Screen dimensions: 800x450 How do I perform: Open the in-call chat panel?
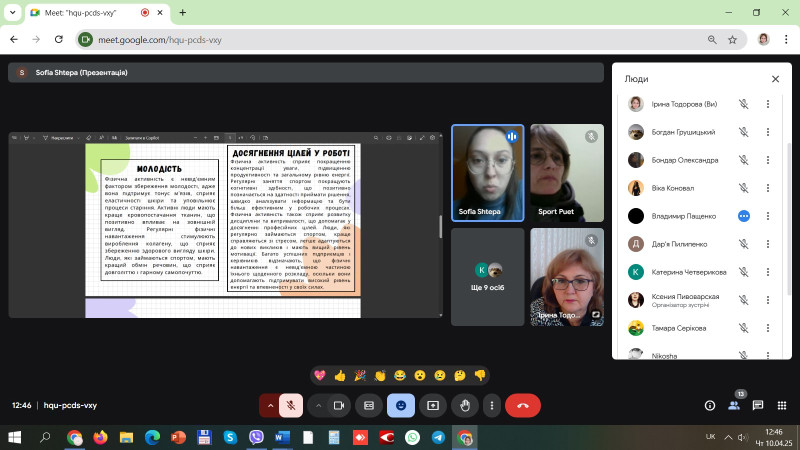pyautogui.click(x=758, y=405)
